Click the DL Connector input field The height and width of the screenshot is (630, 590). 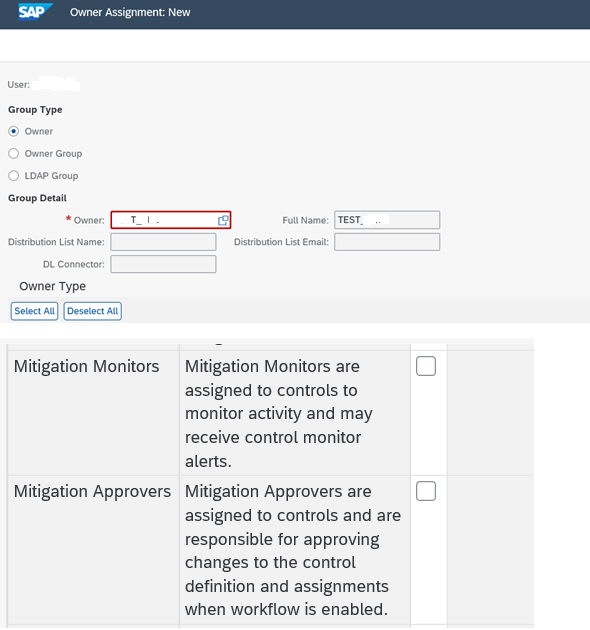(163, 264)
